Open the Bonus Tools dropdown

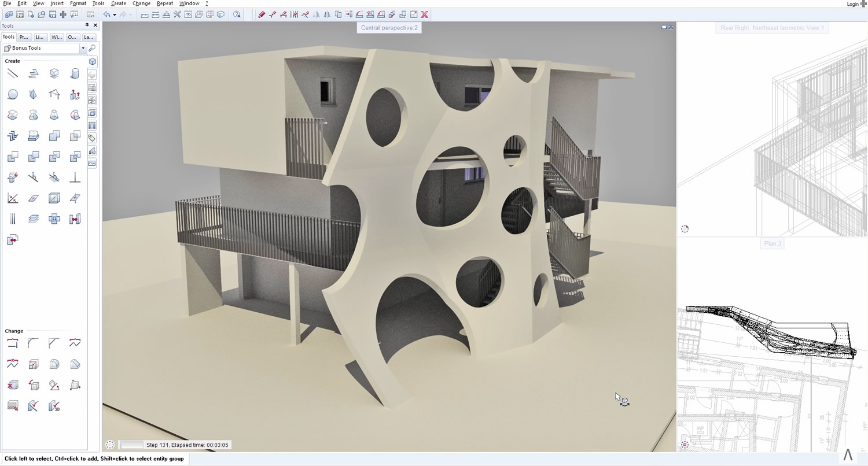click(x=83, y=48)
